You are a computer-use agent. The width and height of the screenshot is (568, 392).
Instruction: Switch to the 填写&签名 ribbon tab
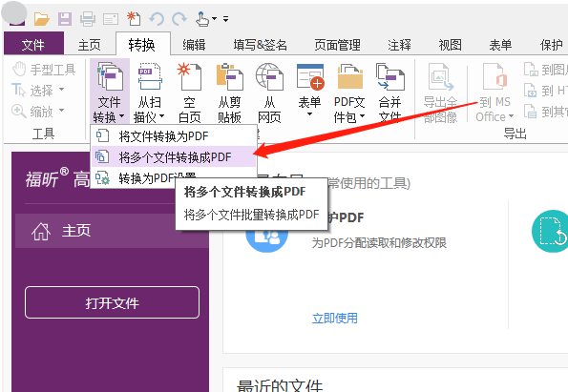(260, 45)
